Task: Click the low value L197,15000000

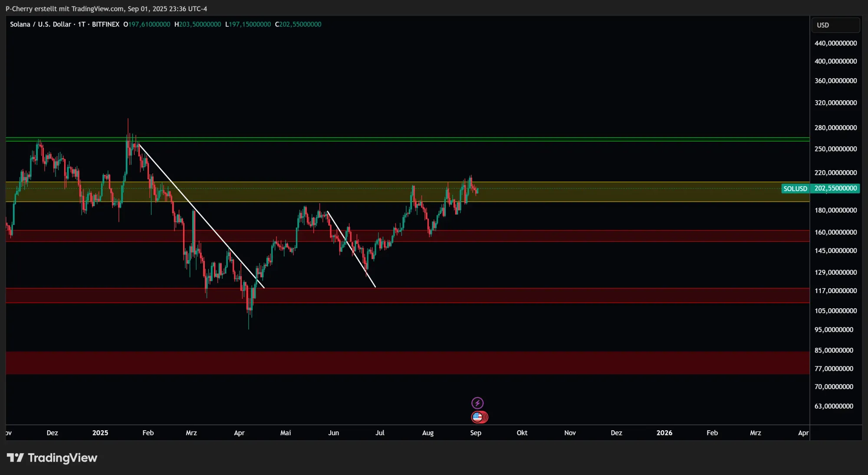Action: click(248, 24)
